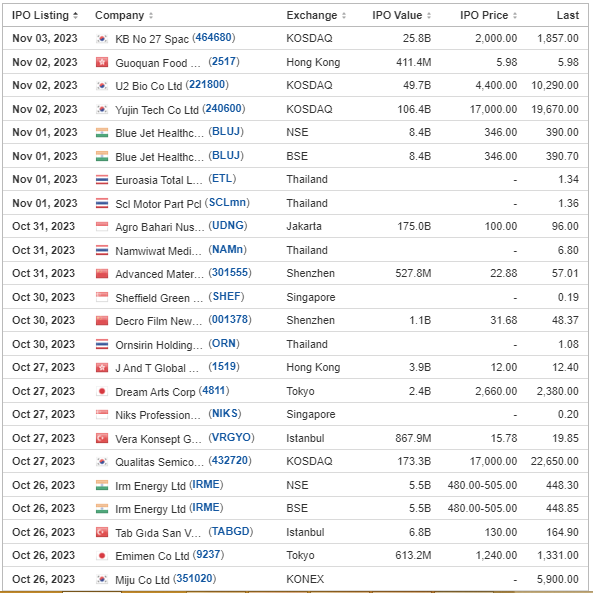Click Japan flag beside Emimen Co Ltd
593x593 pixels.
pos(102,556)
